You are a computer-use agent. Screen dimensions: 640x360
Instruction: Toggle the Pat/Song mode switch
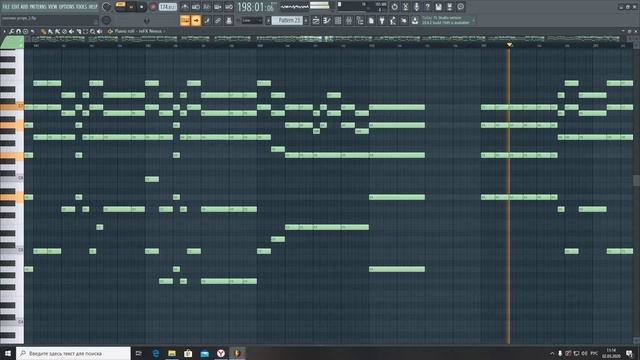click(120, 5)
